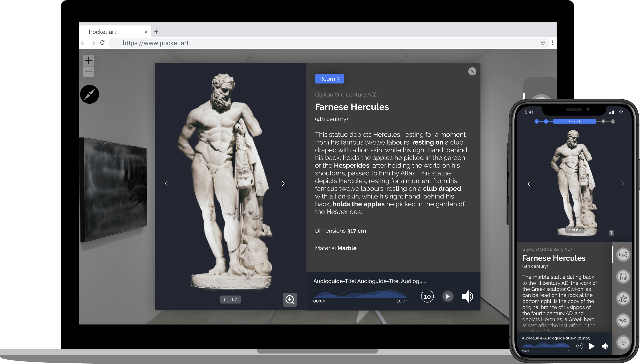641x364 pixels.
Task: Click the 'Material Marble' line
Action: coord(336,248)
